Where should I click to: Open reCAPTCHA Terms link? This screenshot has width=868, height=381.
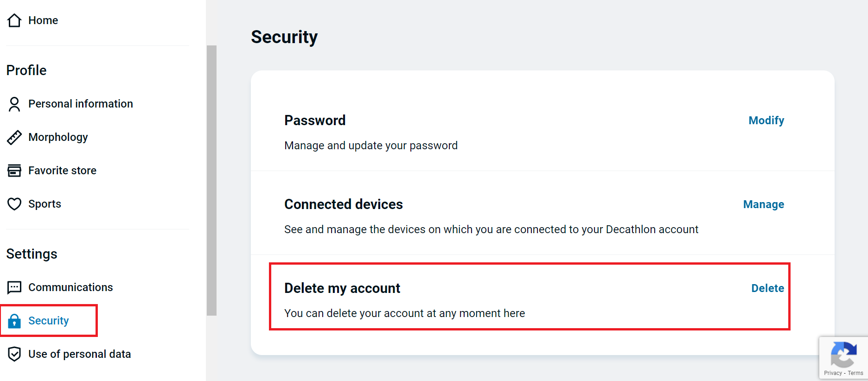[x=855, y=373]
